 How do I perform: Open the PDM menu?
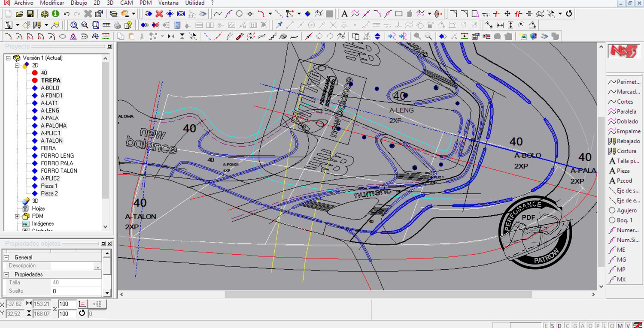[x=146, y=3]
